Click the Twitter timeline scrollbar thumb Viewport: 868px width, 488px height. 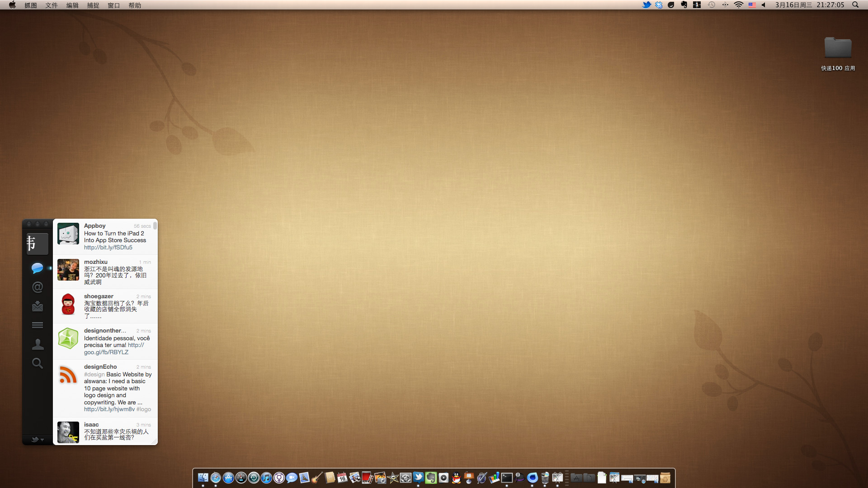tap(155, 225)
